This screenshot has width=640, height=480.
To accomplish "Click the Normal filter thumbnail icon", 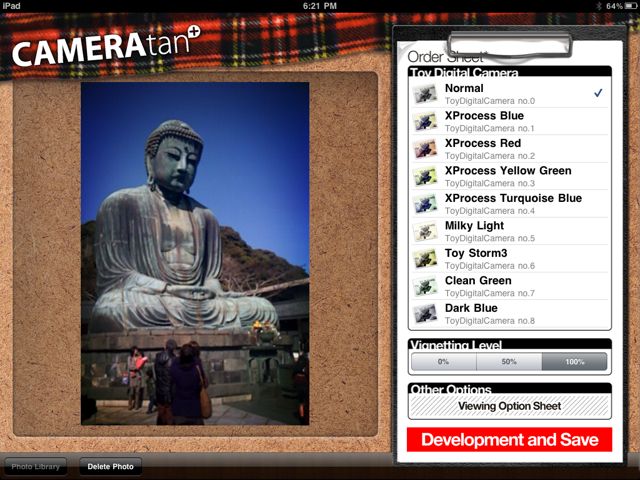I will (425, 94).
